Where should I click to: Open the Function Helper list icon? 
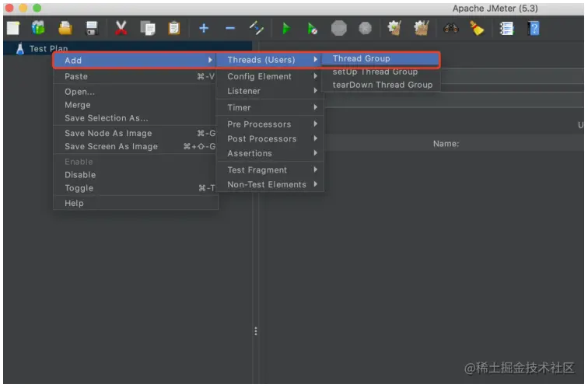(x=506, y=28)
